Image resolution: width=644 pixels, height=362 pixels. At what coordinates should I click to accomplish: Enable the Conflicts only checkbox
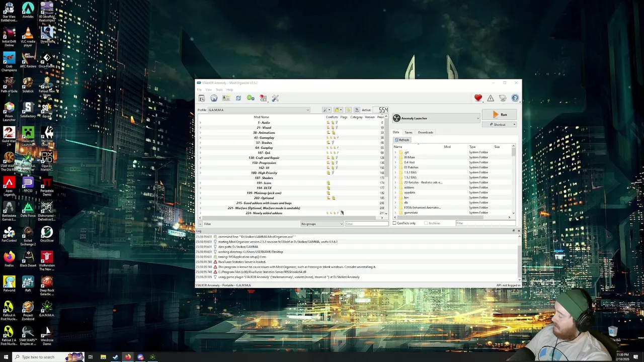click(x=394, y=223)
